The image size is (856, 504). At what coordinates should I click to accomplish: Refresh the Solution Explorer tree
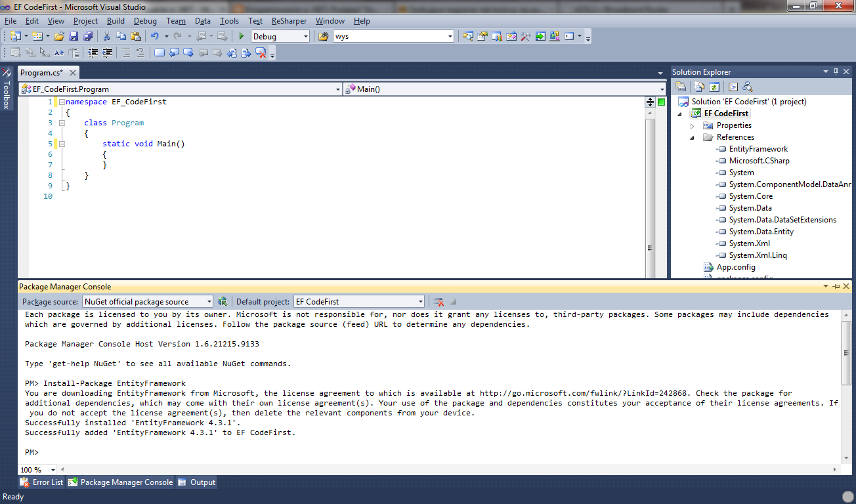(x=714, y=87)
